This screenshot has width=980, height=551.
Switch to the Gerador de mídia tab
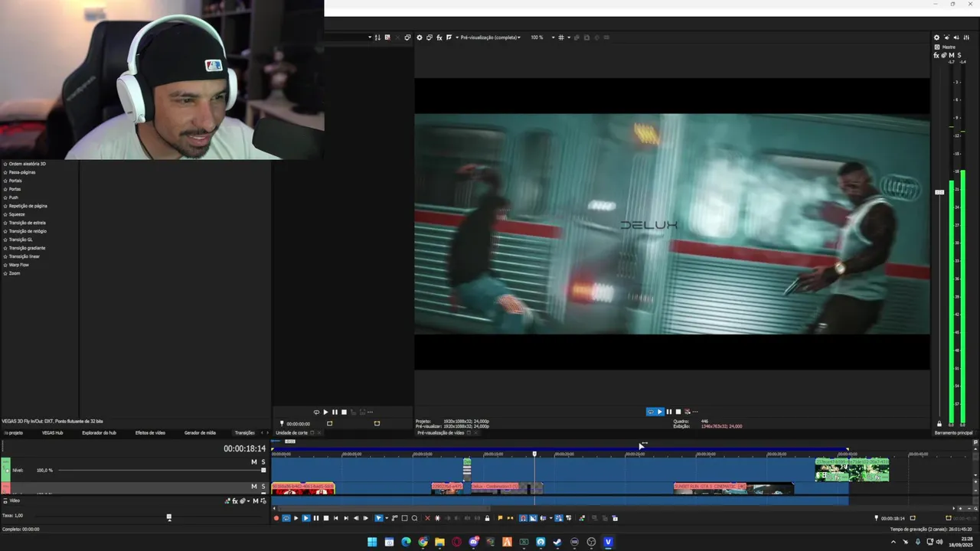click(x=200, y=432)
